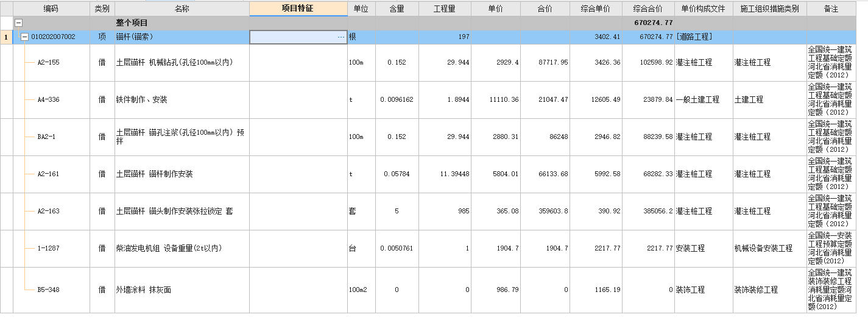Select the 1-1287 sub-item code
Viewport: 868px width, 331px height.
point(48,248)
